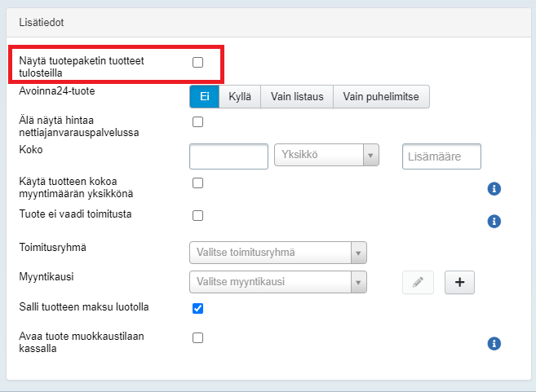The height and width of the screenshot is (392, 536).
Task: Click the pencil edit icon next to Myyntikausi
Action: (418, 282)
